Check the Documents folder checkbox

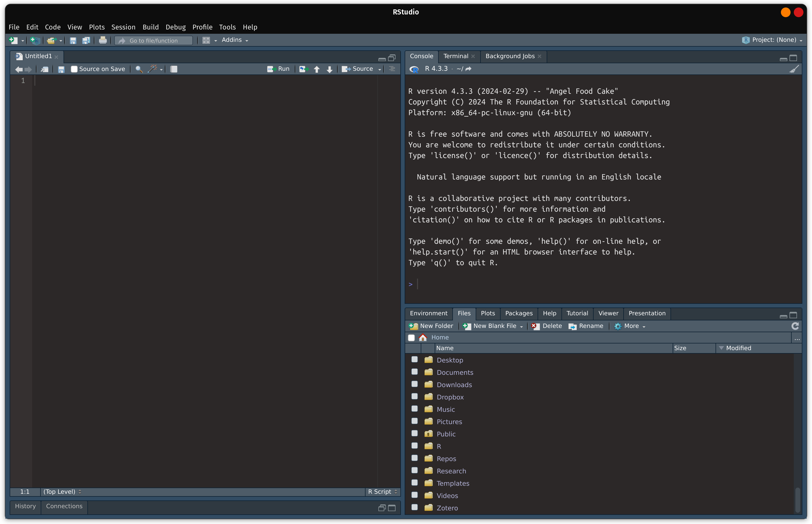point(415,372)
